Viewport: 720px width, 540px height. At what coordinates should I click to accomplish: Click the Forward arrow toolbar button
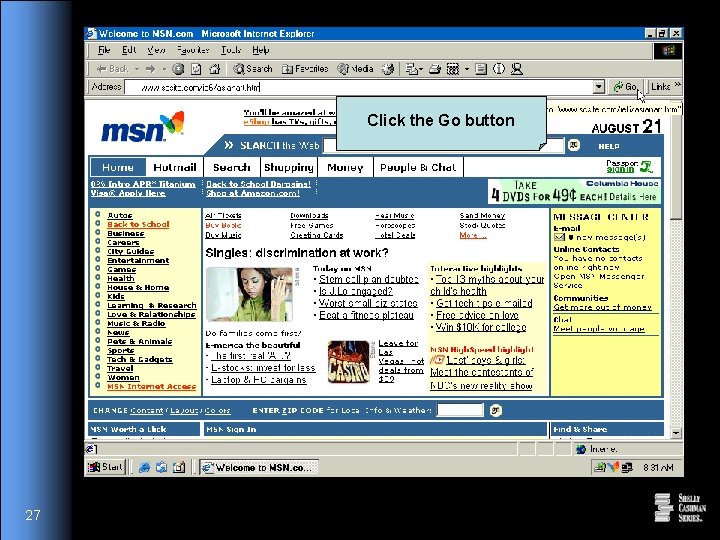pos(150,69)
